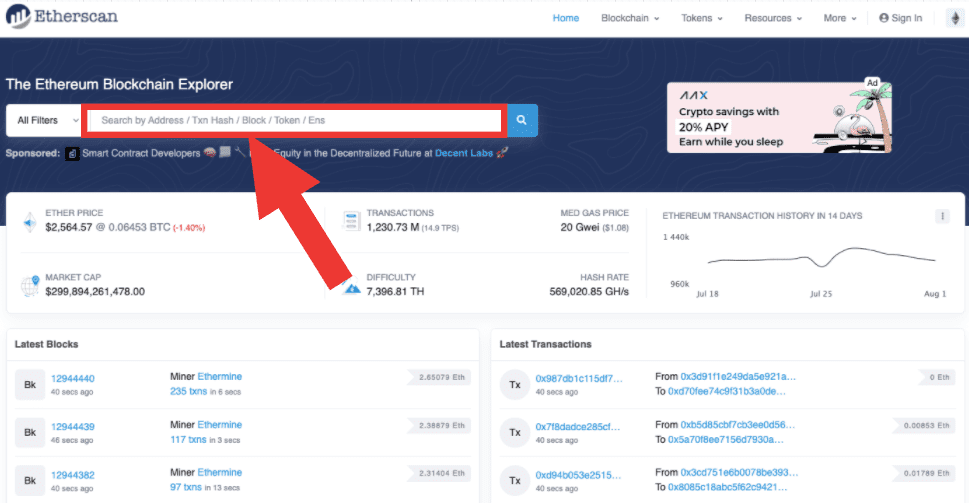Click the 0.00853 Eth transaction value
Viewport: 969px width, 503px height.
pos(923,425)
